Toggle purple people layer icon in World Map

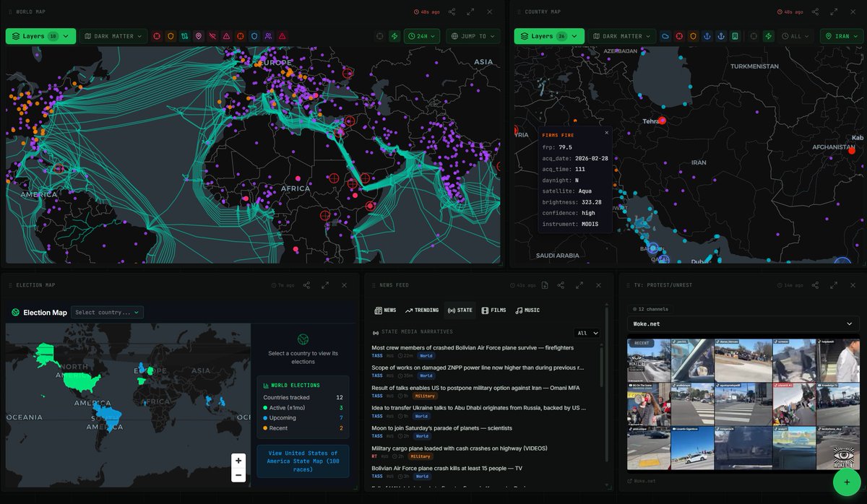268,36
